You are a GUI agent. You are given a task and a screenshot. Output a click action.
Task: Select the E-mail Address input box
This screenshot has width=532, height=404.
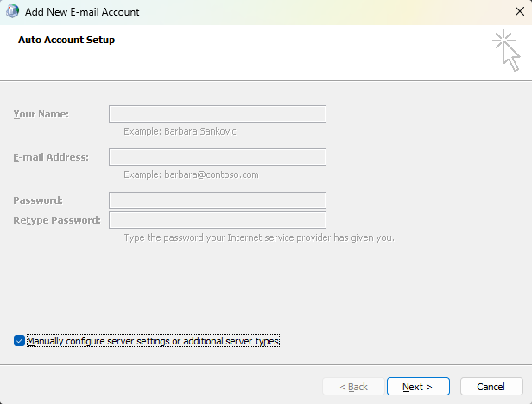[x=217, y=157]
